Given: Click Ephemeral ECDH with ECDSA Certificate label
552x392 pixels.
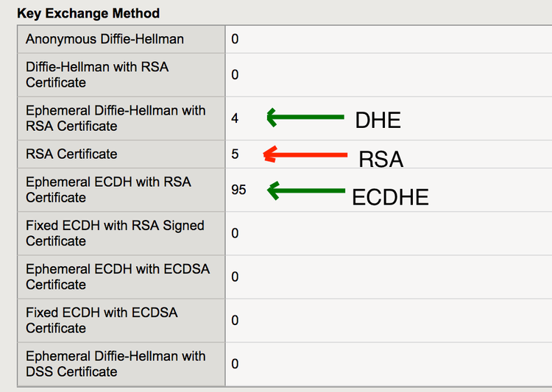Looking at the screenshot, I should [x=118, y=277].
